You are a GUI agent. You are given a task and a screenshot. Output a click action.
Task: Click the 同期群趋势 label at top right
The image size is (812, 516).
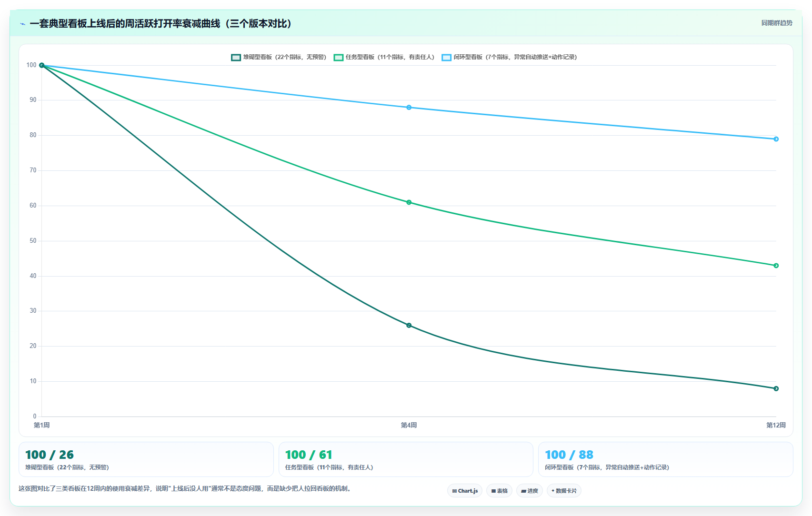[x=777, y=23]
